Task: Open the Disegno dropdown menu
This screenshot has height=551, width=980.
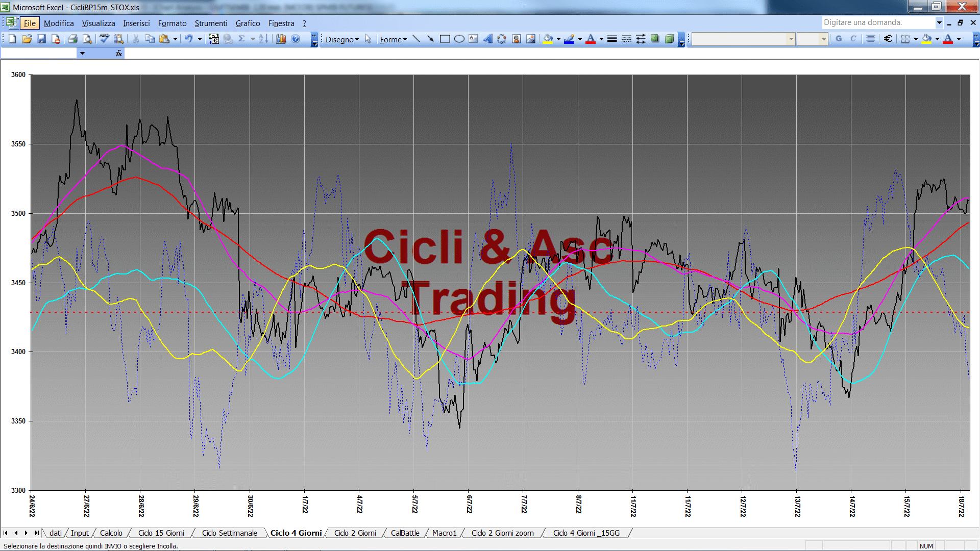Action: [x=342, y=39]
